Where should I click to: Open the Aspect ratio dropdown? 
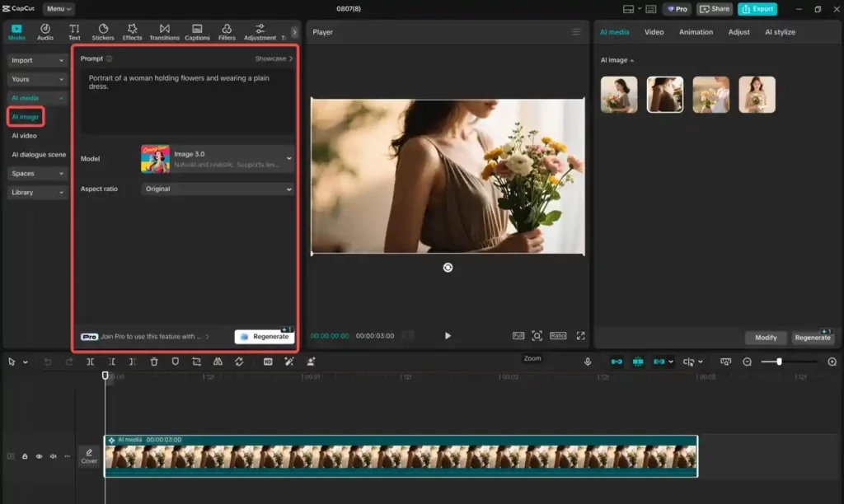click(218, 189)
